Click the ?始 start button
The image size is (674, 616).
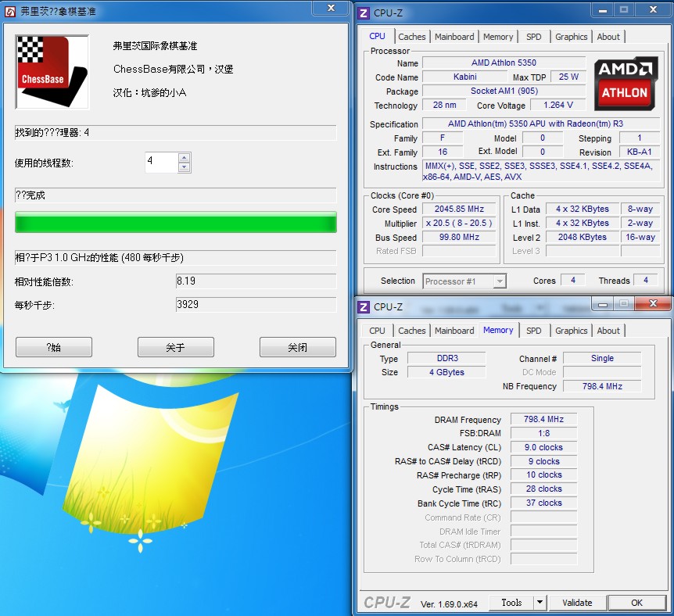point(54,347)
